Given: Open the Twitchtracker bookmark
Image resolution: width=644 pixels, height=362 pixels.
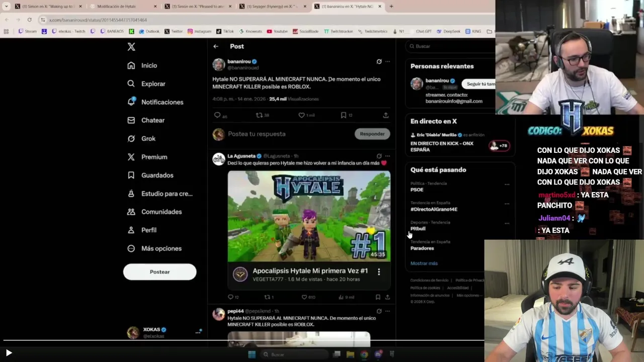Looking at the screenshot, I should coord(338,31).
